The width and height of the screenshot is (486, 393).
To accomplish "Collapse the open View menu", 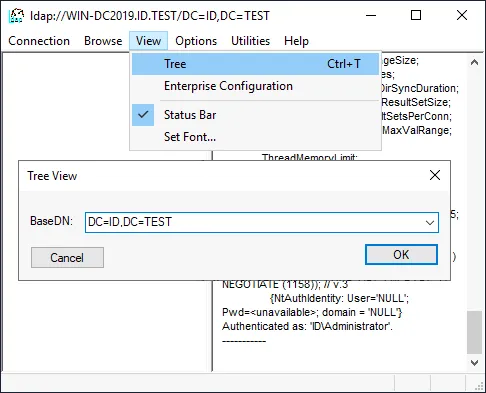I will click(148, 41).
